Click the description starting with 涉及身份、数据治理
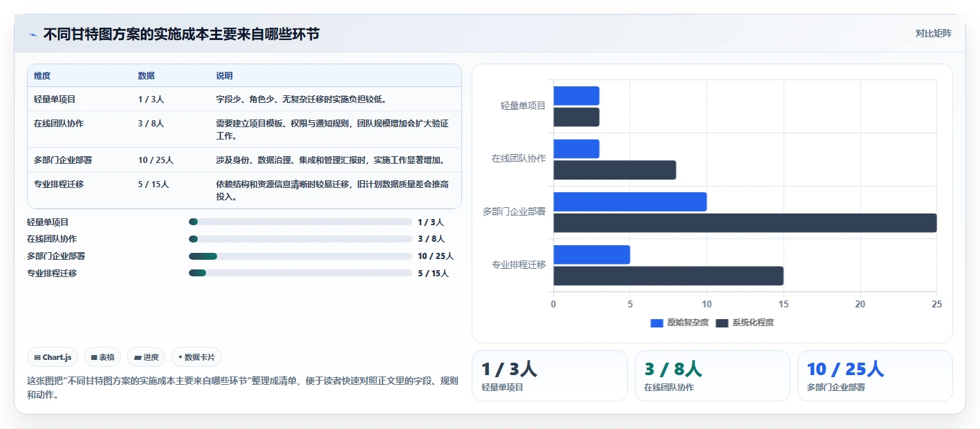The height and width of the screenshot is (429, 980). (x=330, y=160)
